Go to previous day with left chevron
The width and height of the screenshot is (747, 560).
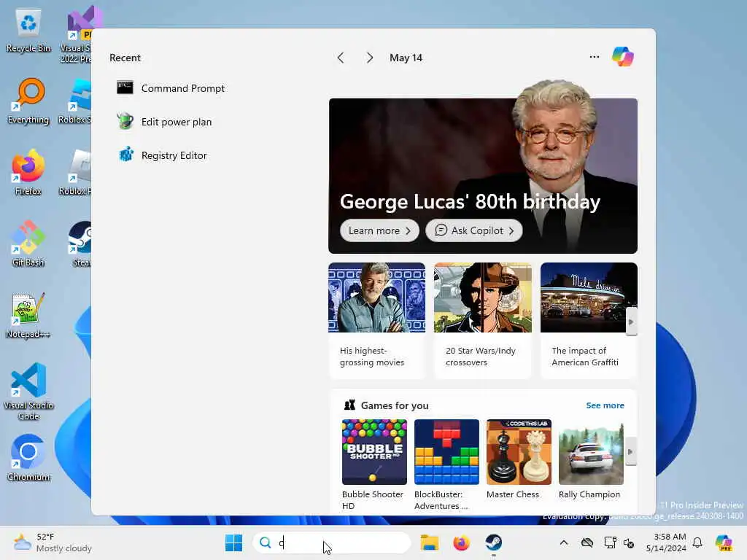click(340, 58)
